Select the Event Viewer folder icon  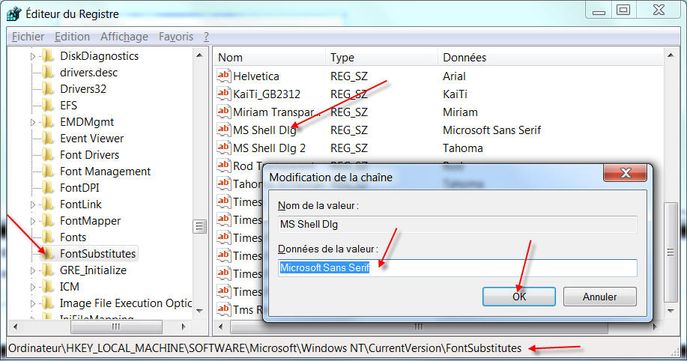tap(48, 138)
